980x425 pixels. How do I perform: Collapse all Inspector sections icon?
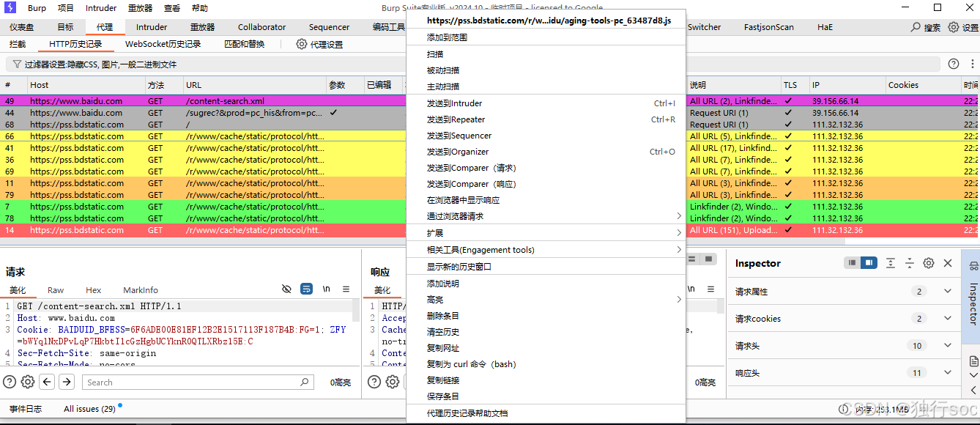[x=910, y=263]
